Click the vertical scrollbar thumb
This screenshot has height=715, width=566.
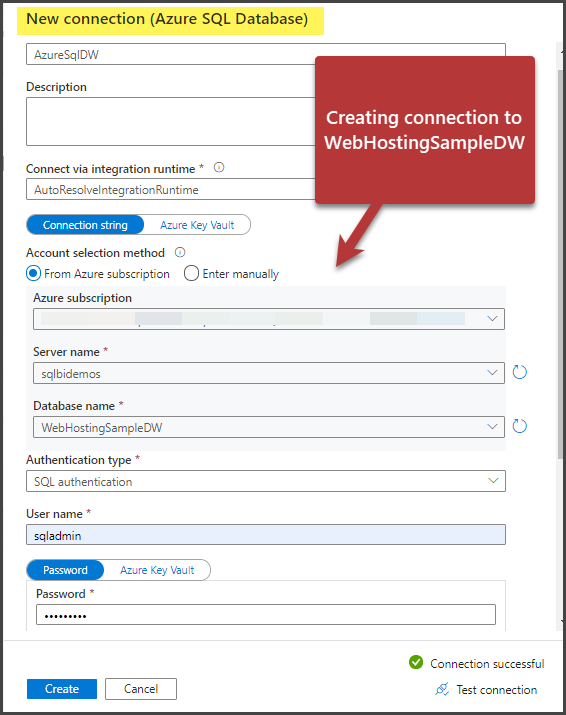[x=561, y=264]
